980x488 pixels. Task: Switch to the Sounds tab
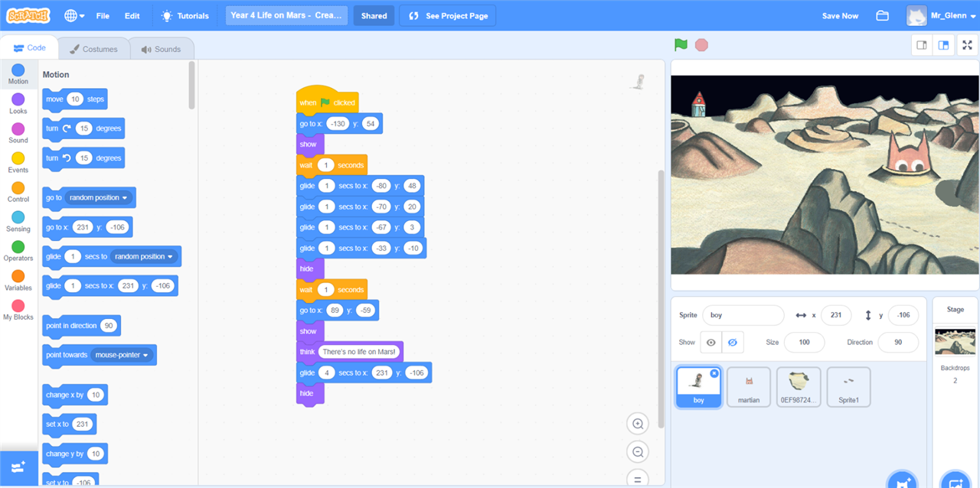tap(161, 49)
